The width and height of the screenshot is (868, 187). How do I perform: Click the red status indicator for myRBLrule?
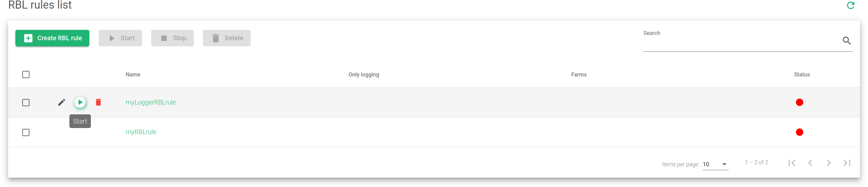(799, 132)
